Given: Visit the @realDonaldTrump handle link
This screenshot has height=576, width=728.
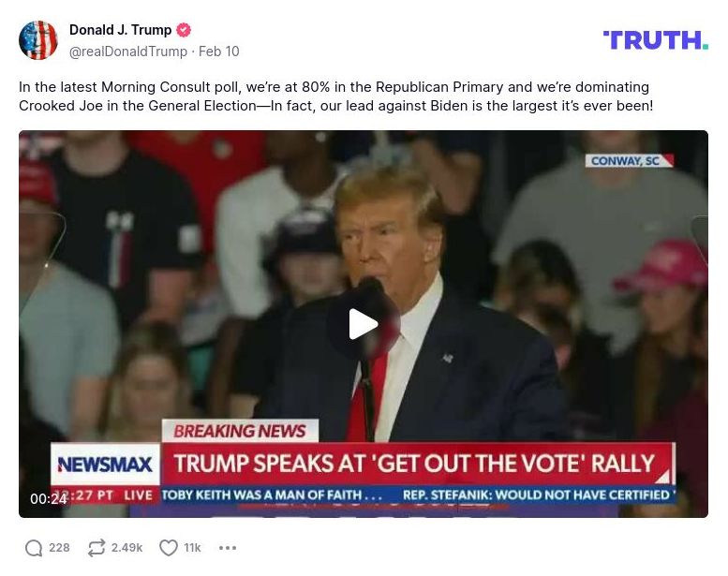Looking at the screenshot, I should coord(128,52).
